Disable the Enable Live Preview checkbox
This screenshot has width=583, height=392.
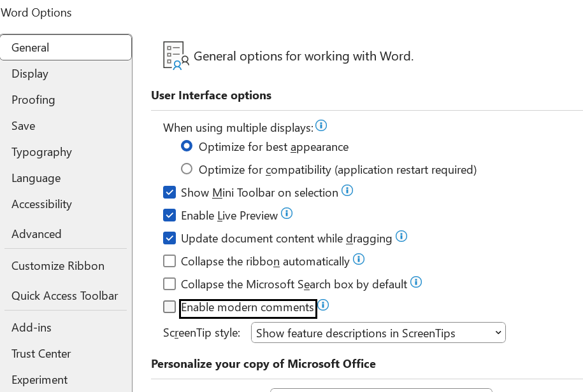(169, 215)
